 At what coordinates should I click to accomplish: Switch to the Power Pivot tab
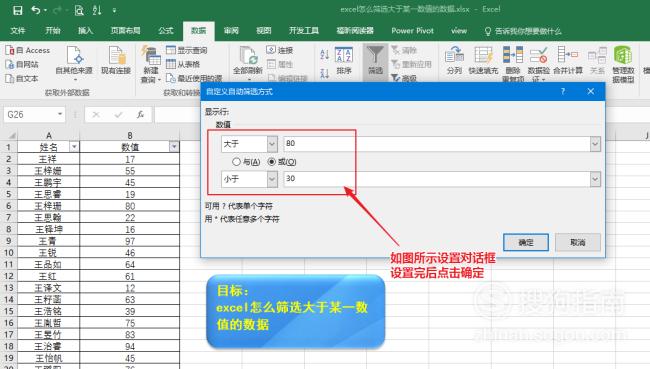412,31
